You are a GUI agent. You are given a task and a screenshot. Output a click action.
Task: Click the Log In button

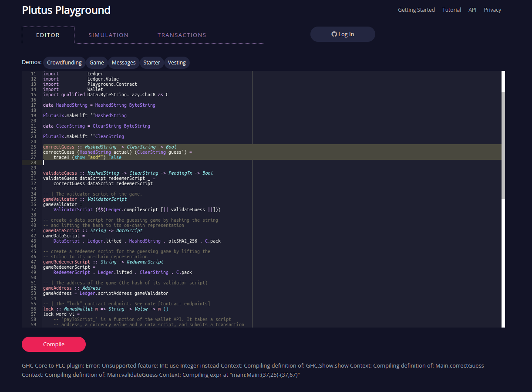343,34
